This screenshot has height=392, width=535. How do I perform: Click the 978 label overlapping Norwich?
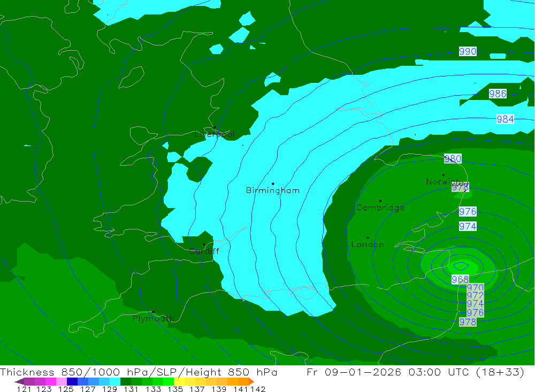460,187
